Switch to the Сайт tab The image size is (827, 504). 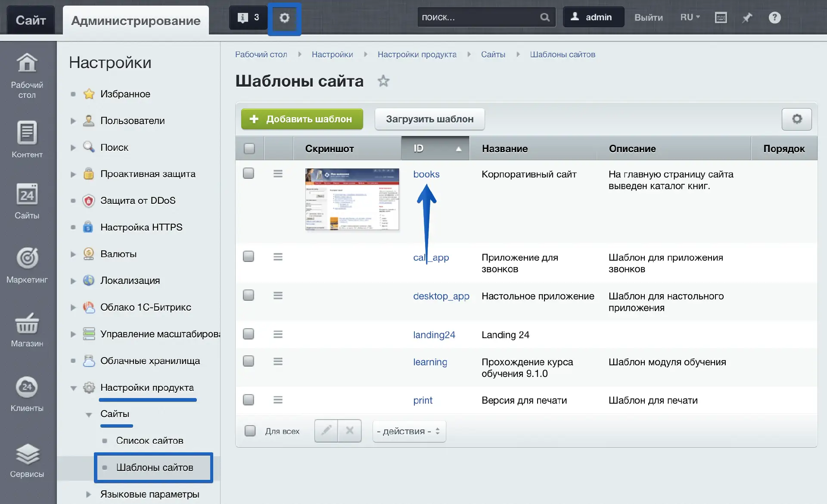[31, 20]
